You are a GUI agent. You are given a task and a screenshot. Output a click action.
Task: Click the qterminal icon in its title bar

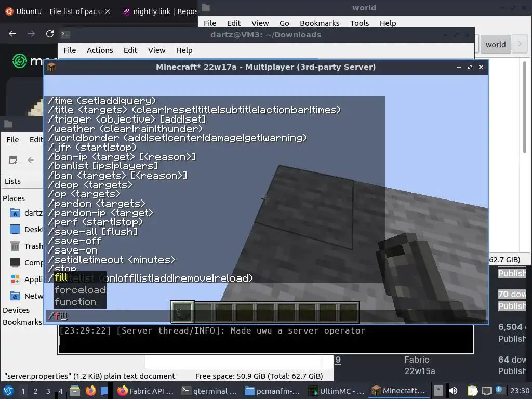(x=65, y=35)
